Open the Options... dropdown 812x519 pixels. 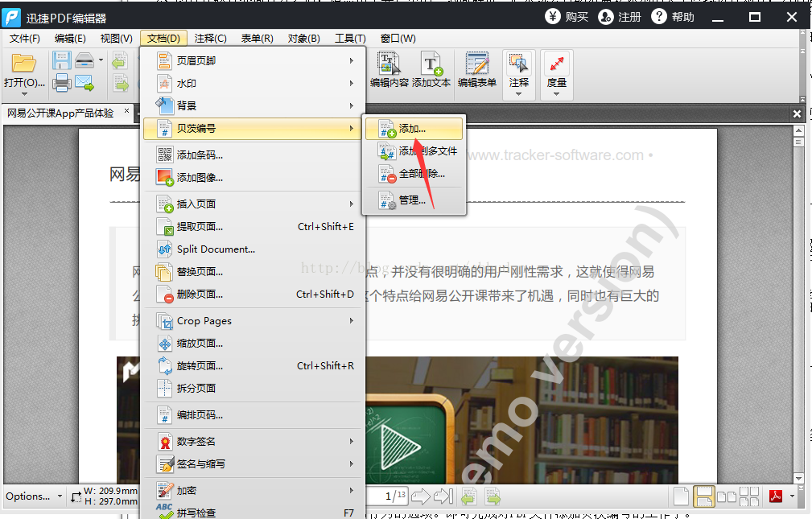(x=34, y=496)
